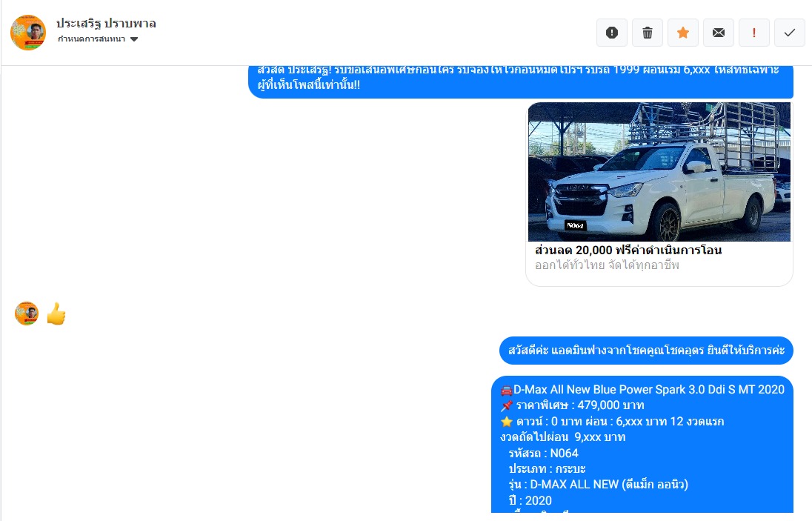The width and height of the screenshot is (812, 521).
Task: Click the top promo message ending ผู้ที่เห็นโพสนี้เท่านั้น!!
Action: click(x=521, y=82)
